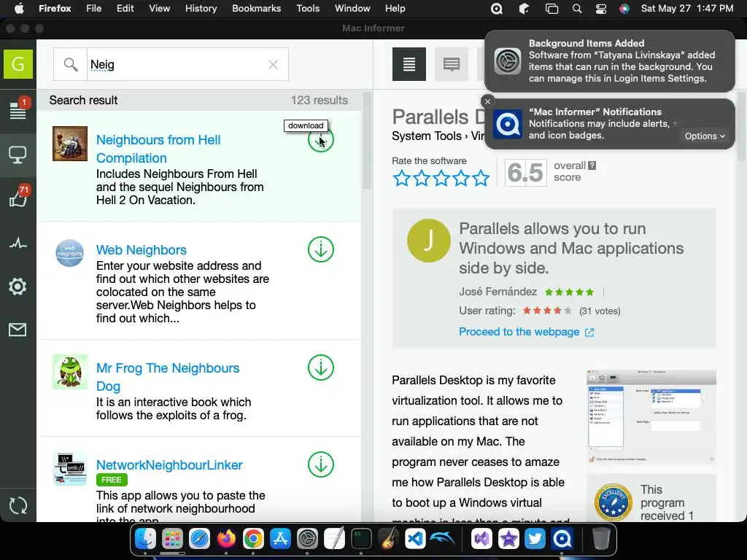This screenshot has height=560, width=747.
Task: Open the Parallels screenshot thumbnail
Action: pyautogui.click(x=651, y=416)
